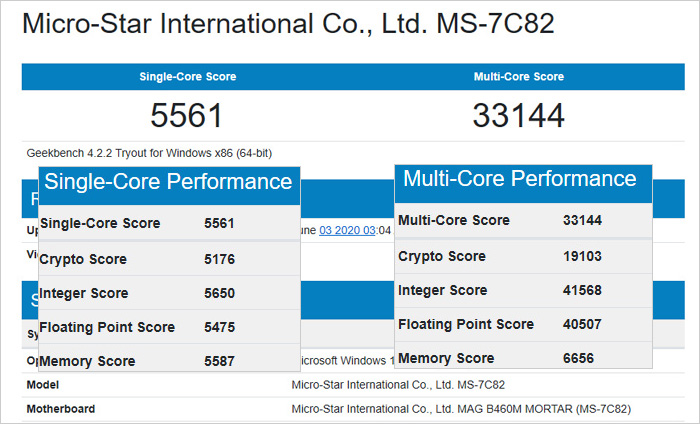700x424 pixels.
Task: Select the Model value 'Micro-Star International Co., Ltd. MS-7C82'
Action: click(x=398, y=385)
